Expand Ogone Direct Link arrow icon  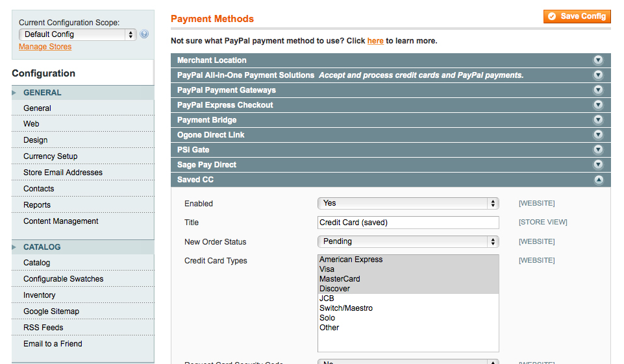click(598, 135)
